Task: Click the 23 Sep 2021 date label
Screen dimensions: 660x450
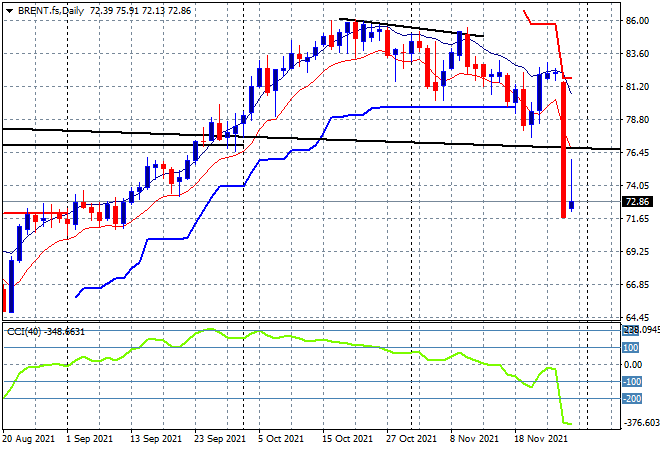Action: [x=220, y=439]
